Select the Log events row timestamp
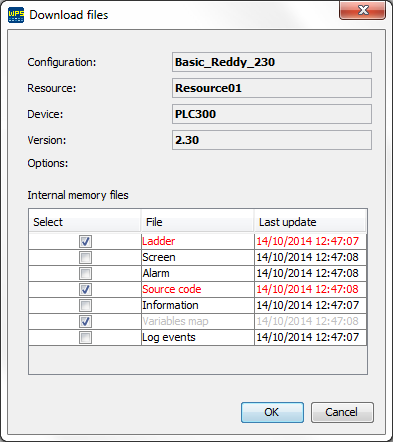Viewport: 393px width, 442px height. (307, 337)
